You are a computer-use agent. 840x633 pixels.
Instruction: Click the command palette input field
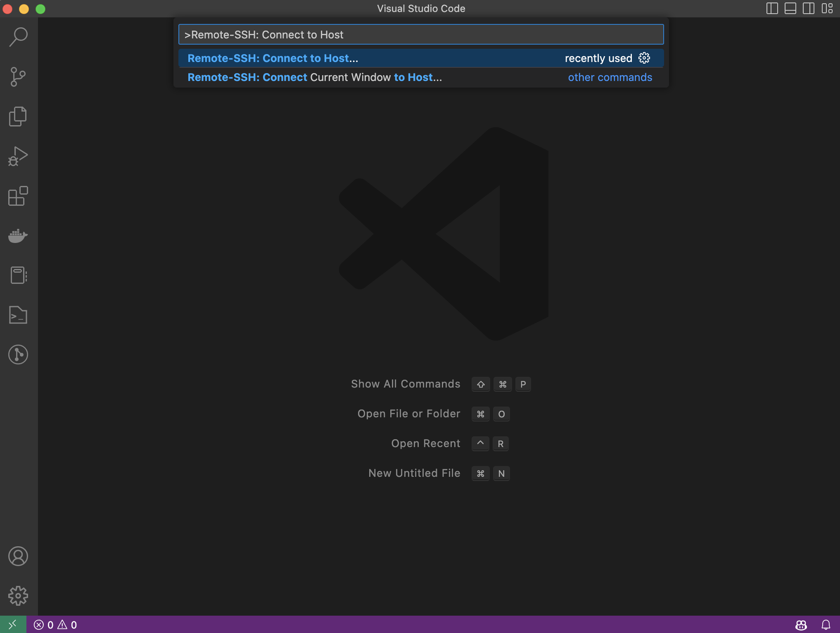[421, 35]
